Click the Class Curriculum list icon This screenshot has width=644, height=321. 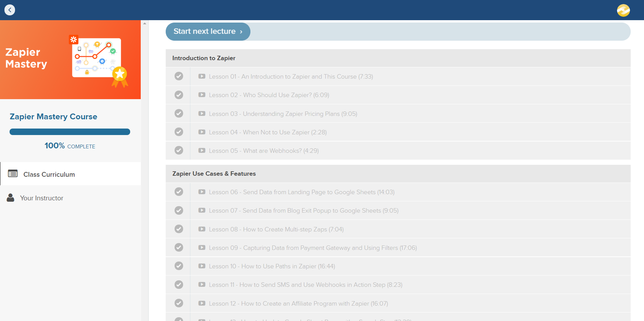coord(13,174)
